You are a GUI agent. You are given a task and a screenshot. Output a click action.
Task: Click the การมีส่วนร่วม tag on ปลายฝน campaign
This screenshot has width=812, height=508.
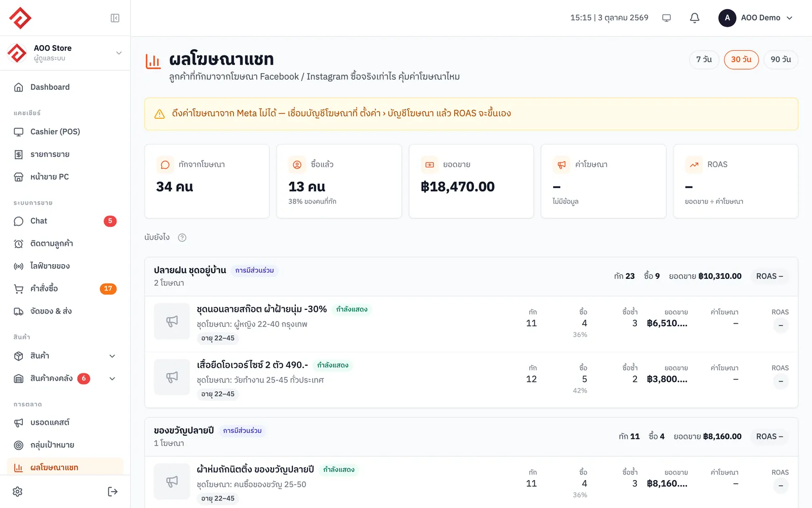tap(254, 270)
